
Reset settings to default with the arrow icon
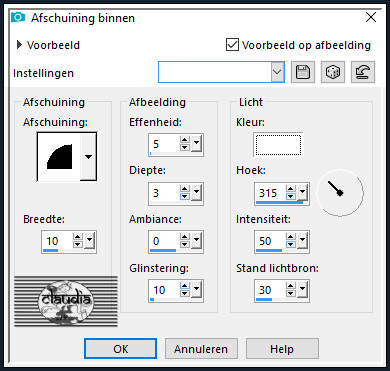(363, 72)
